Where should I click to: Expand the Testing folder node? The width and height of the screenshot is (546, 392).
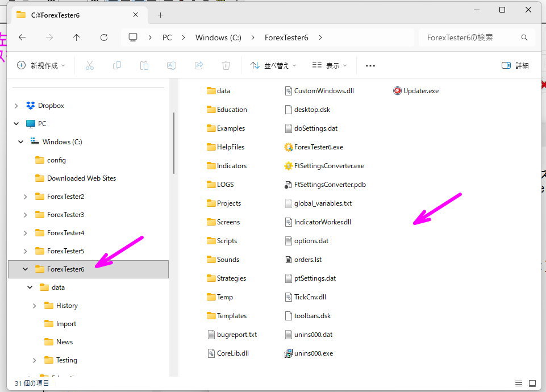point(35,360)
